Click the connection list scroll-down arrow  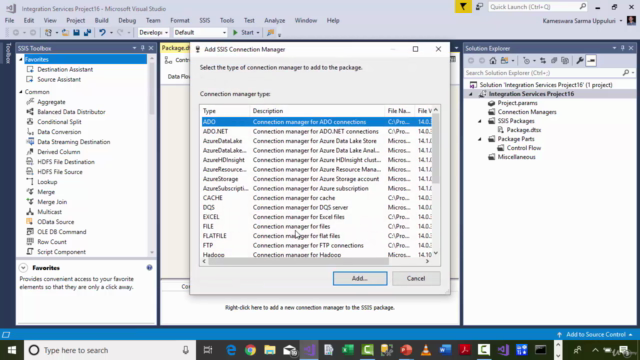click(x=436, y=253)
